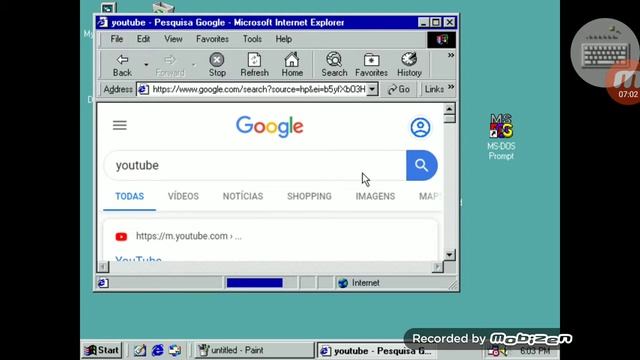Click the m.youtube.com result URL
Viewport: 640px width, 360px height.
[189, 236]
